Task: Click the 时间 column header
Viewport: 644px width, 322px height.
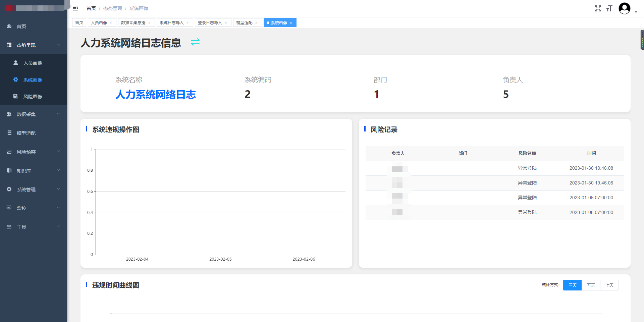Action: [591, 153]
